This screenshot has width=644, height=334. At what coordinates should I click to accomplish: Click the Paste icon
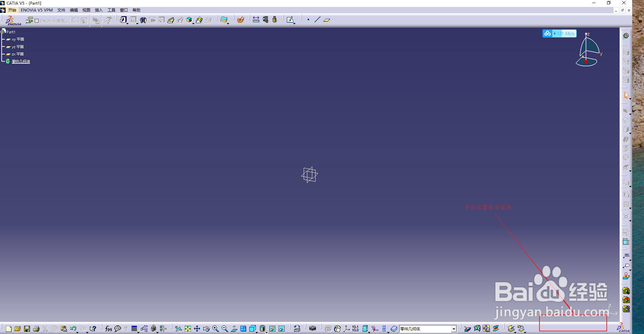(64, 329)
